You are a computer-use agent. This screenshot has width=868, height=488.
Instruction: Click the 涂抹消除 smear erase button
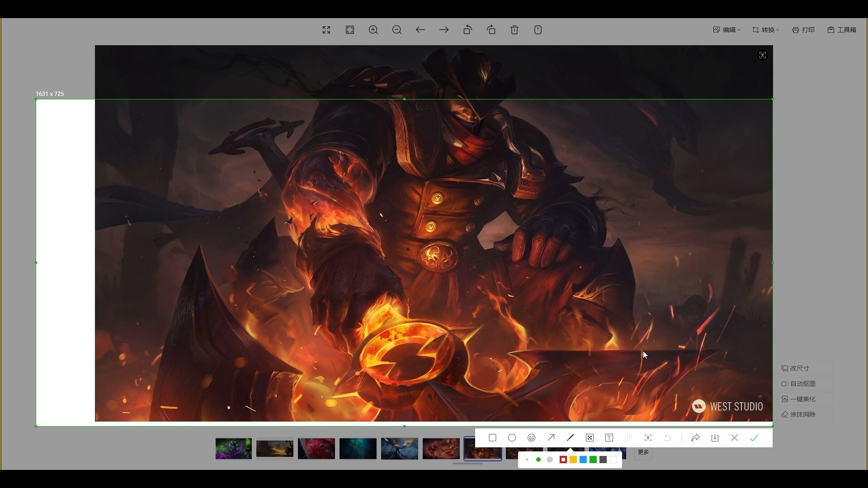(x=805, y=414)
